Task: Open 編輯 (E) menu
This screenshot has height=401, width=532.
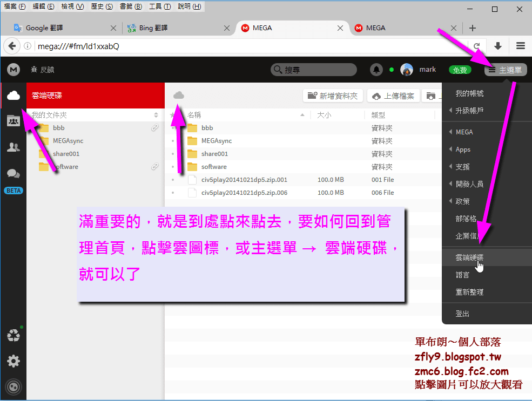Action: [x=43, y=6]
